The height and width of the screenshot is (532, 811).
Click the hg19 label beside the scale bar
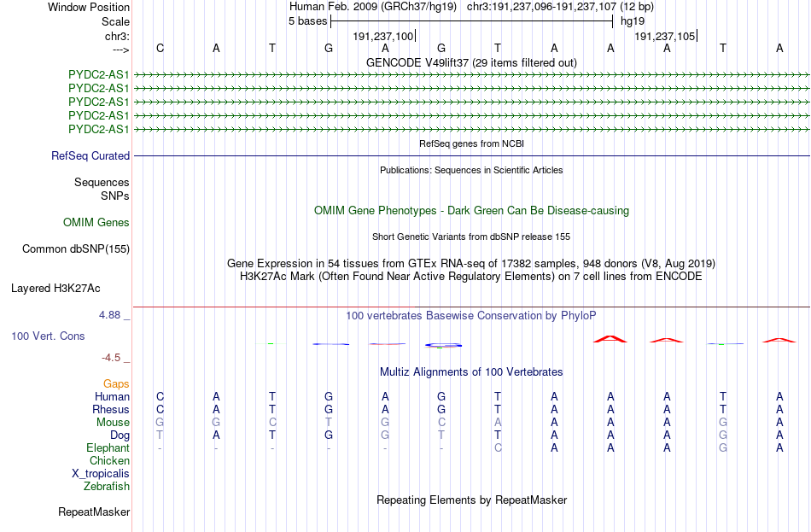click(x=633, y=21)
